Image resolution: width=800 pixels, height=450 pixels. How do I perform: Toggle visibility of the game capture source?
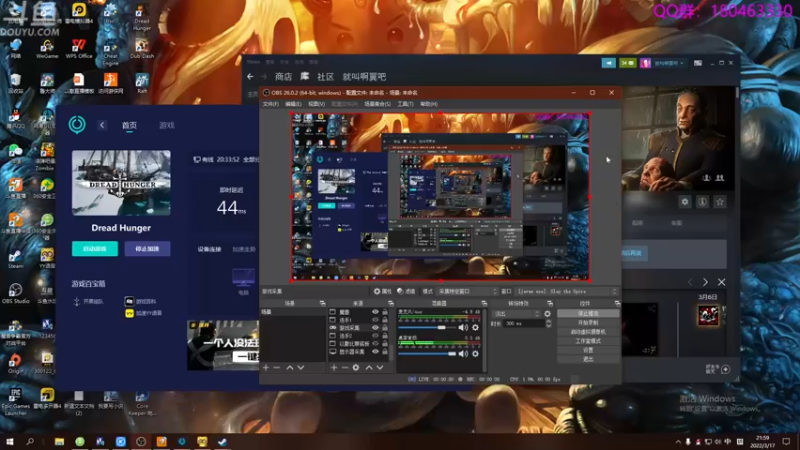point(376,328)
